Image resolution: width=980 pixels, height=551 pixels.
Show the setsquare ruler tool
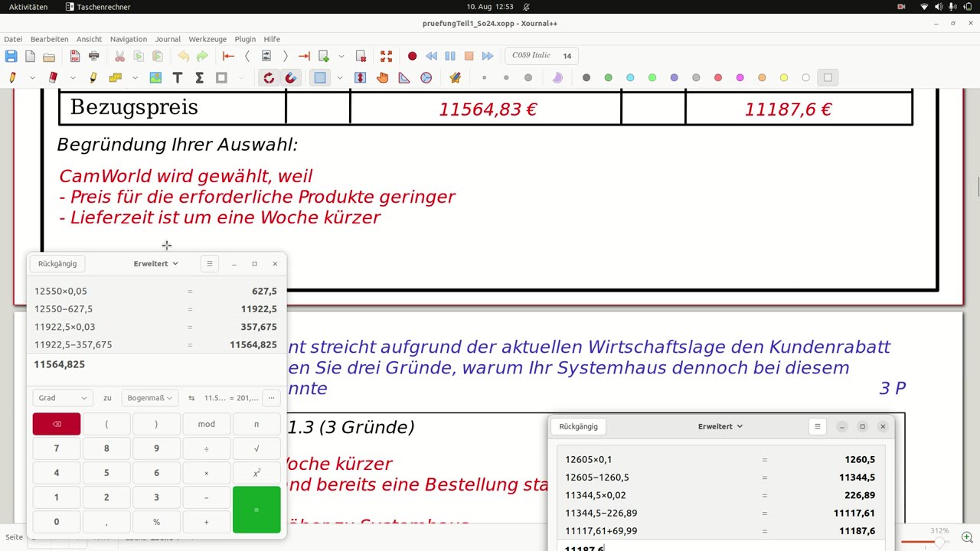[x=404, y=77]
